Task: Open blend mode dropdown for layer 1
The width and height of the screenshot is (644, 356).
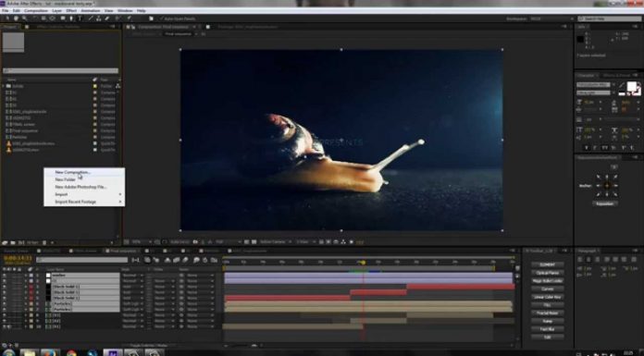Action: (x=131, y=276)
